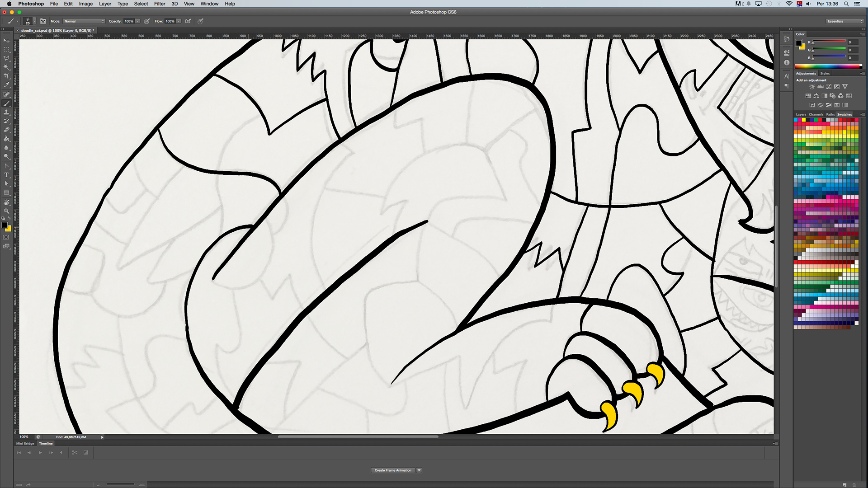Screen dimensions: 868x488
Task: Switch to the Layers tab
Action: click(x=801, y=115)
